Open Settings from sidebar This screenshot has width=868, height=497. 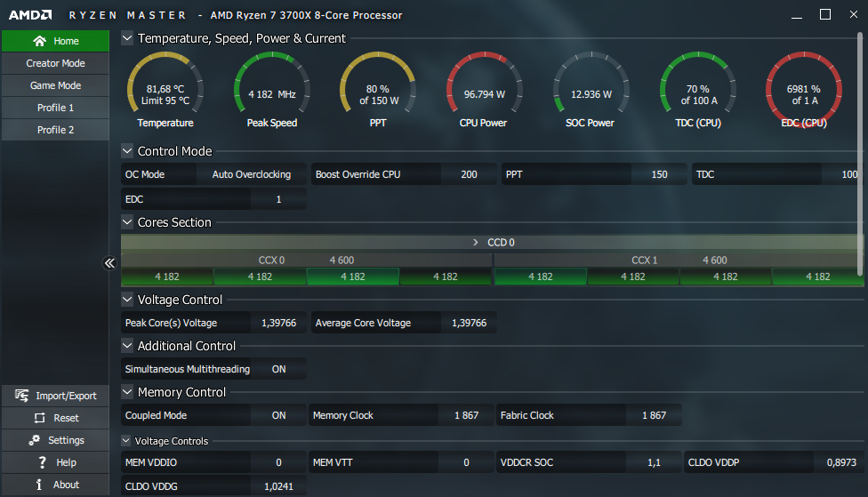point(55,440)
